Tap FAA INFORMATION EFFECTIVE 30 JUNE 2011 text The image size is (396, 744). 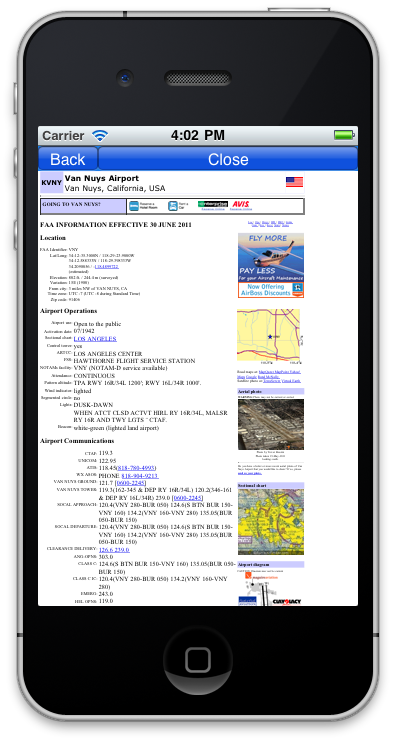pos(116,224)
